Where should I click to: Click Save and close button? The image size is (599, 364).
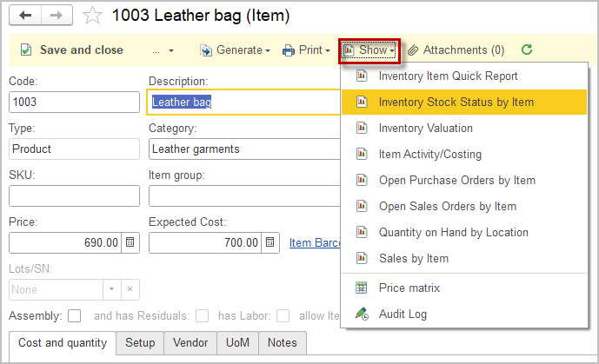(72, 50)
